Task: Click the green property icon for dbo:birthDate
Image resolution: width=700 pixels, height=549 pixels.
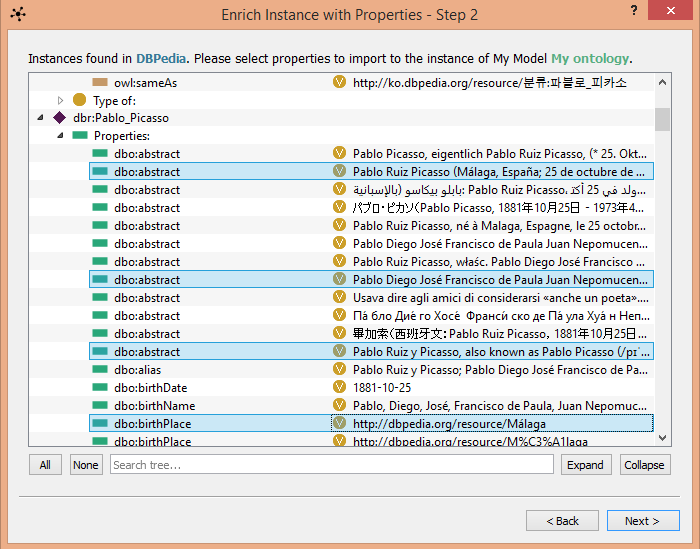Action: 100,388
